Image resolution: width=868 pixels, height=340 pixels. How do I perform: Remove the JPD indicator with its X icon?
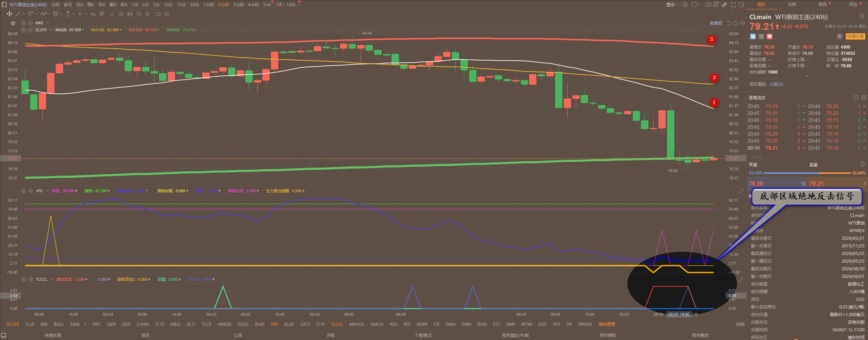[31, 191]
